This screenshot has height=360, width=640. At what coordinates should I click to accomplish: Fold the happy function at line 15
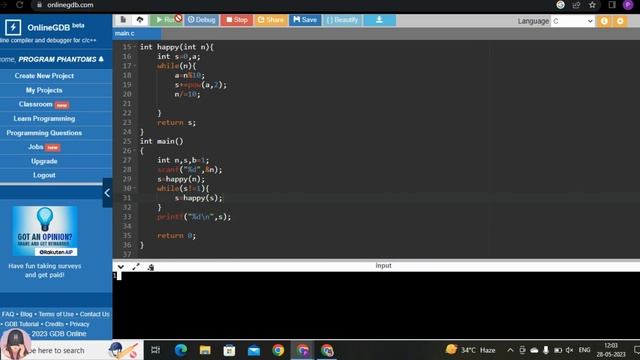tap(135, 47)
